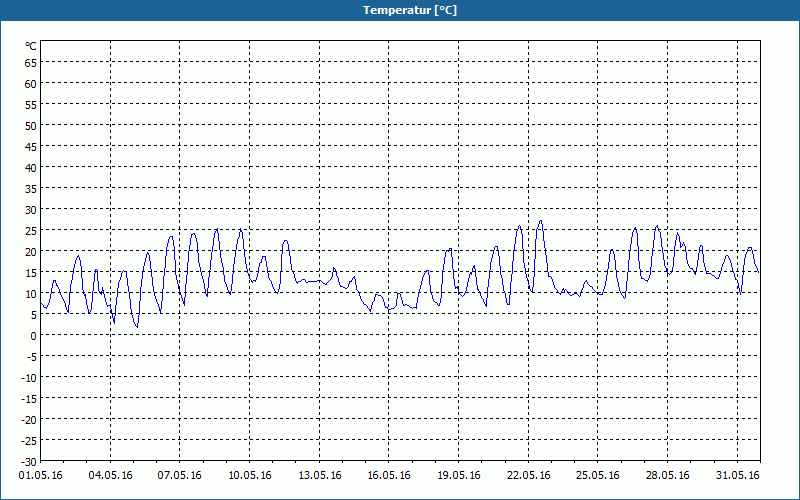Image resolution: width=800 pixels, height=500 pixels.
Task: Select the 25 value on y-axis
Action: [31, 231]
